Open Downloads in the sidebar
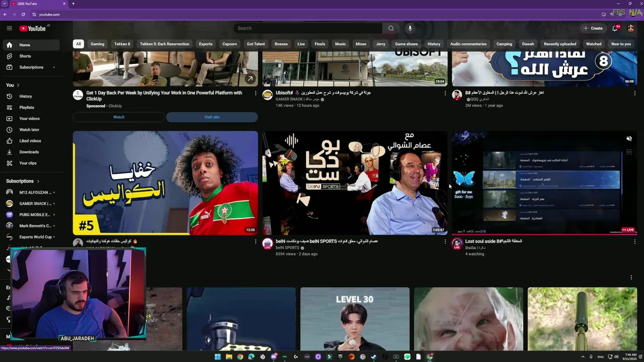Screen dimensions: 644x362 (x=30, y=152)
